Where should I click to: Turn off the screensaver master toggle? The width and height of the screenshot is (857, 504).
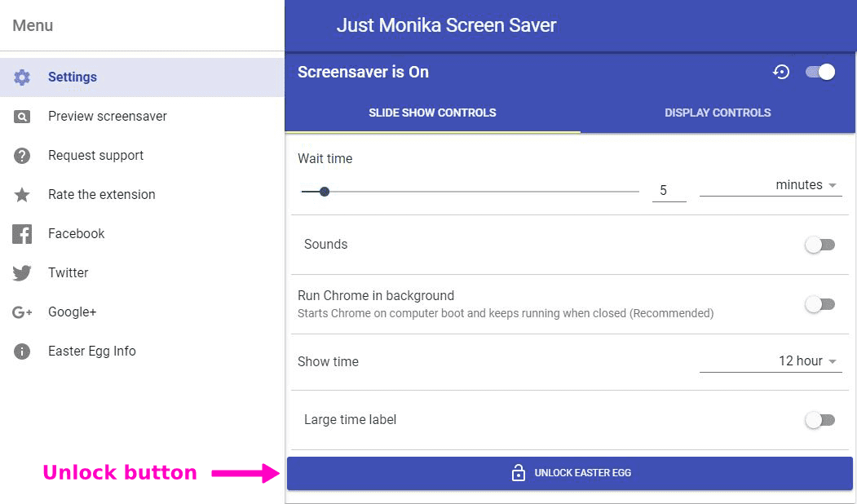(820, 72)
